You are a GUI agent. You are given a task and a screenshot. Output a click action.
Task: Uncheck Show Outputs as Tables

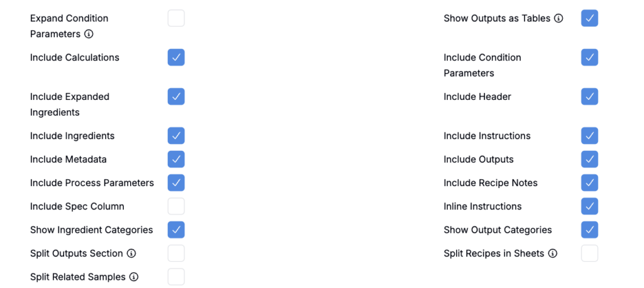click(589, 18)
